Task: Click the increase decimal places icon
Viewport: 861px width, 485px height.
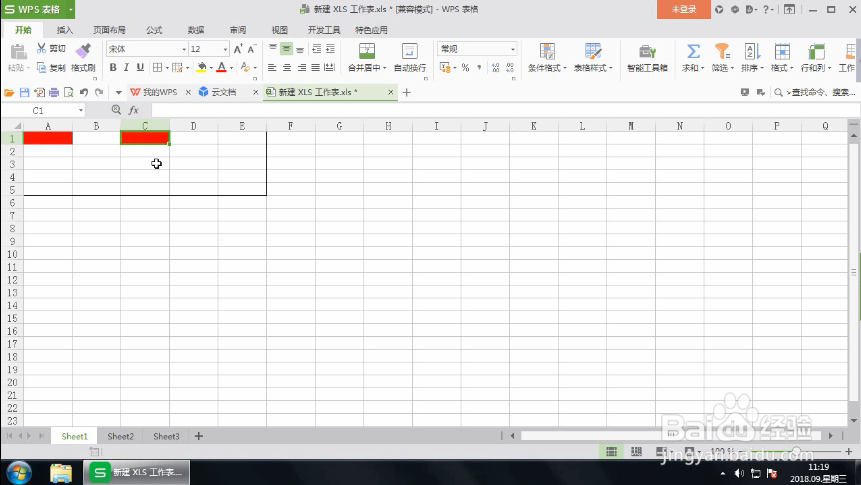Action: click(495, 68)
